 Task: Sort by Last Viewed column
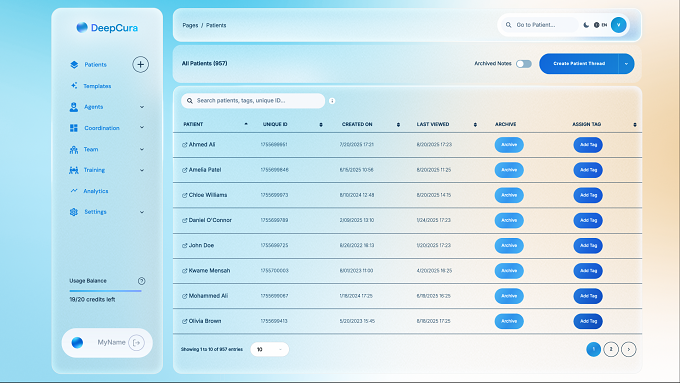[x=475, y=124]
